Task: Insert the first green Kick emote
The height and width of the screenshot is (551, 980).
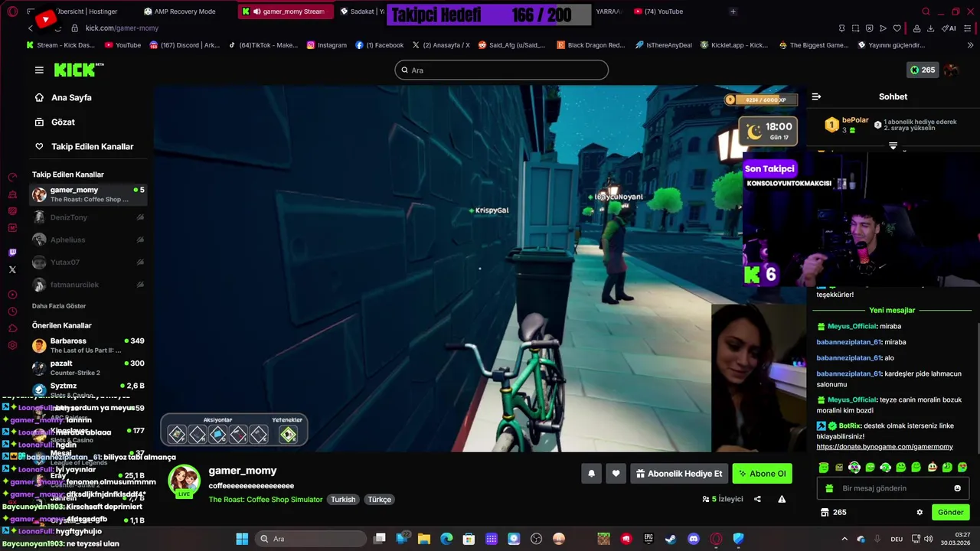Action: click(x=824, y=467)
